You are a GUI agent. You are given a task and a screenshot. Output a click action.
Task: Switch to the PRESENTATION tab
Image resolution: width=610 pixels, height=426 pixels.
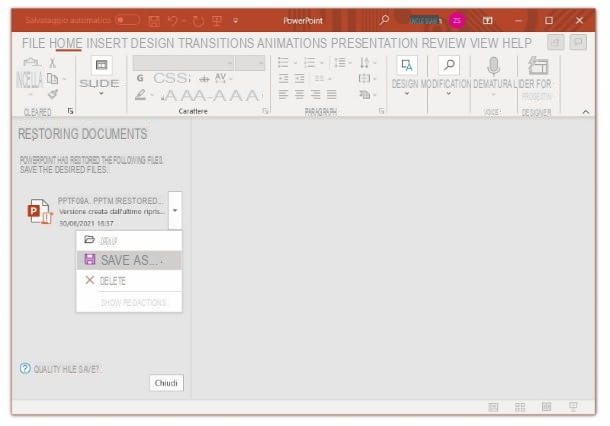tap(374, 43)
